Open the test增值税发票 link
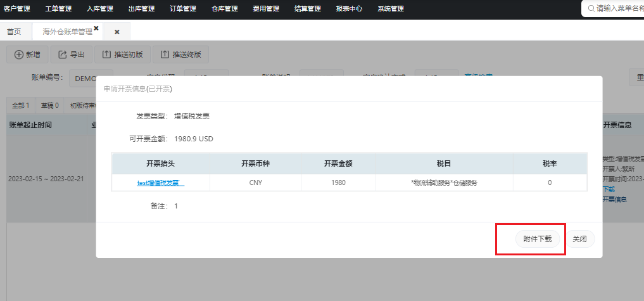This screenshot has height=301, width=644. [161, 183]
